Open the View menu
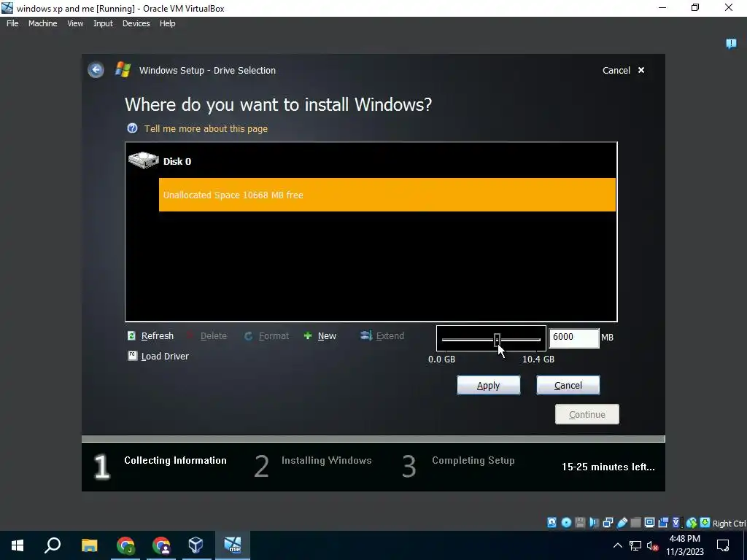The image size is (747, 560). (75, 23)
